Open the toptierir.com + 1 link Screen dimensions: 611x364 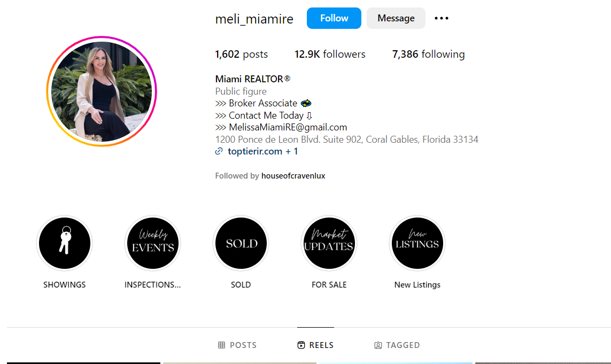(262, 151)
